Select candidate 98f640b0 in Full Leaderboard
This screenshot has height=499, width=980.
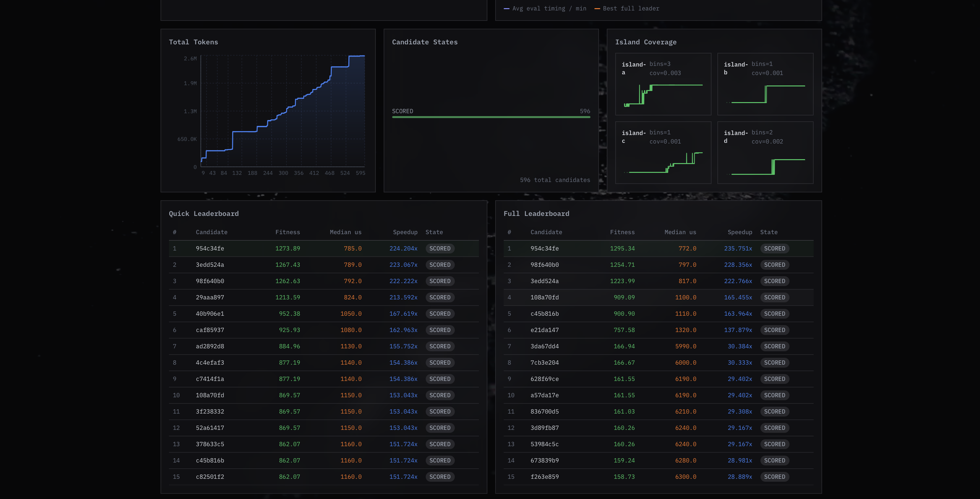(x=544, y=265)
